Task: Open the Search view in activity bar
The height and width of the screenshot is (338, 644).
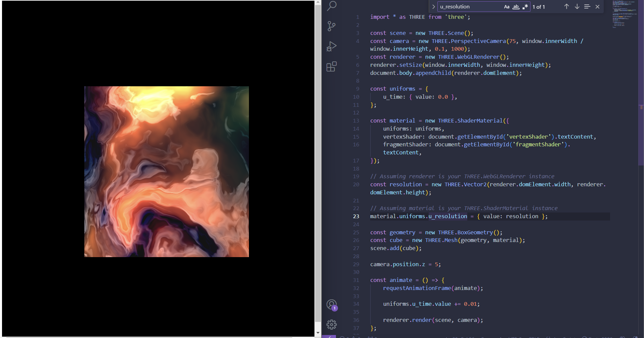Action: (332, 6)
